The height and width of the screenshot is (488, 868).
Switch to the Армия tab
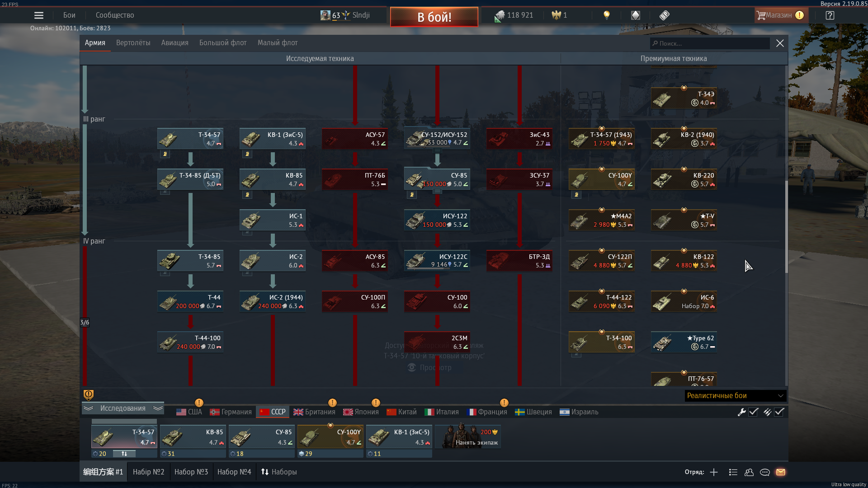[95, 43]
